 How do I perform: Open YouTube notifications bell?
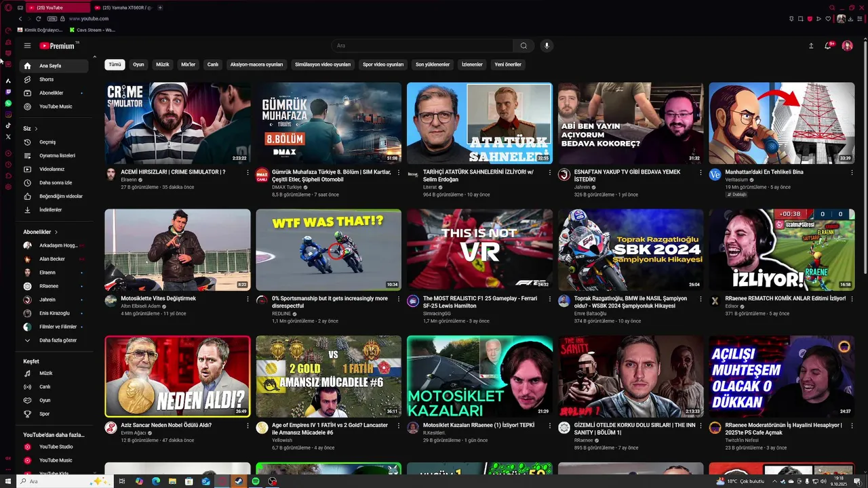pos(828,45)
